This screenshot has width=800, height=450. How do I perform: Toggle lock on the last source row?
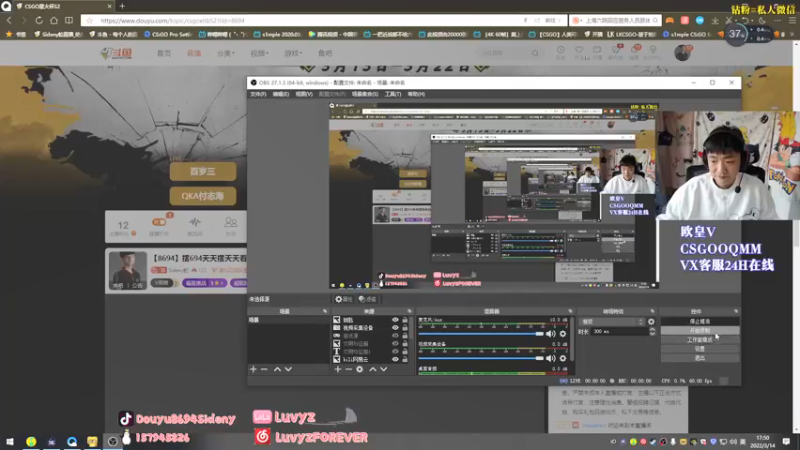pyautogui.click(x=405, y=359)
